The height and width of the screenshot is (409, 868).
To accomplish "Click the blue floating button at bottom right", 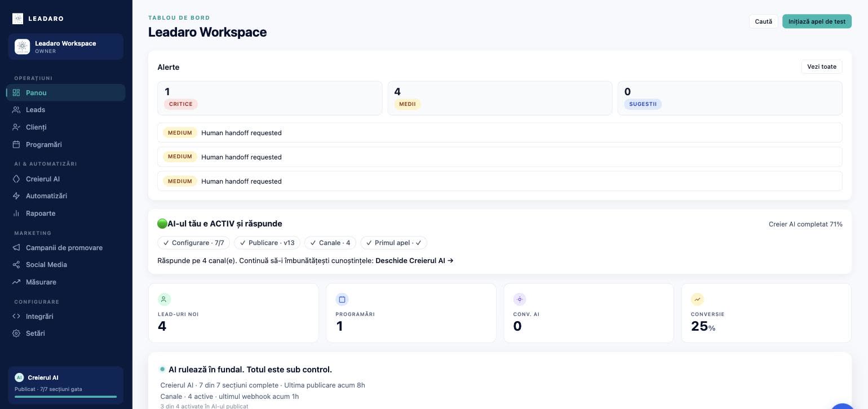I will click(x=843, y=406).
